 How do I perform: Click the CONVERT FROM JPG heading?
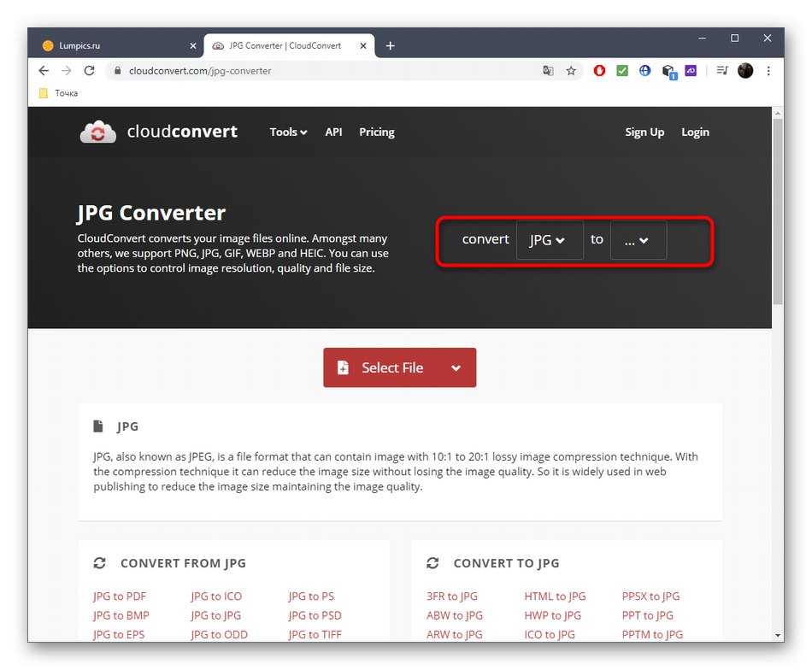pos(183,563)
